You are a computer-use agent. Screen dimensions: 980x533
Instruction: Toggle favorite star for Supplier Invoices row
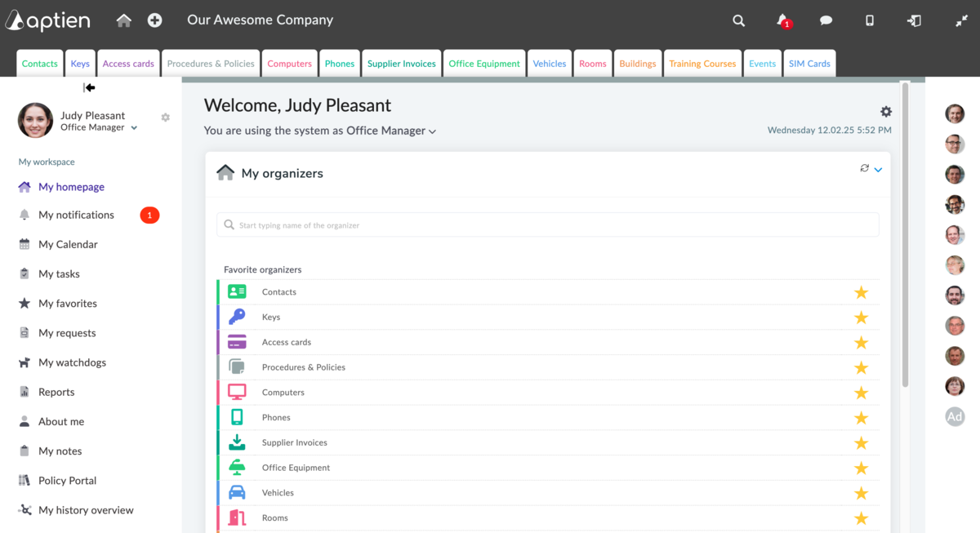(861, 443)
